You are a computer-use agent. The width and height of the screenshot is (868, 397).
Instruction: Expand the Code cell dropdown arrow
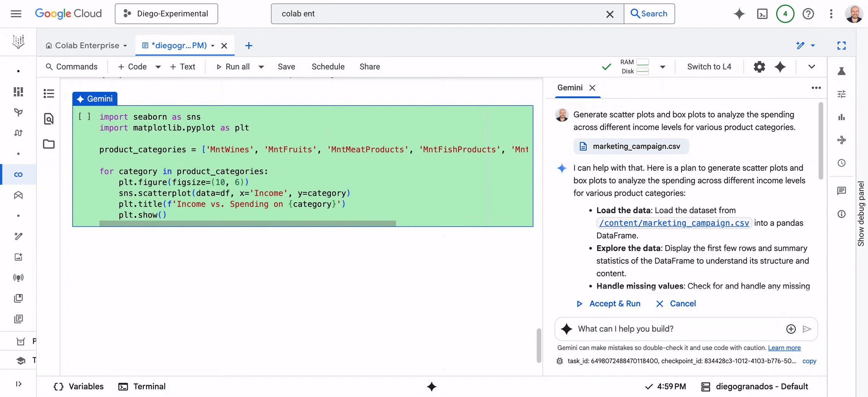(x=158, y=67)
